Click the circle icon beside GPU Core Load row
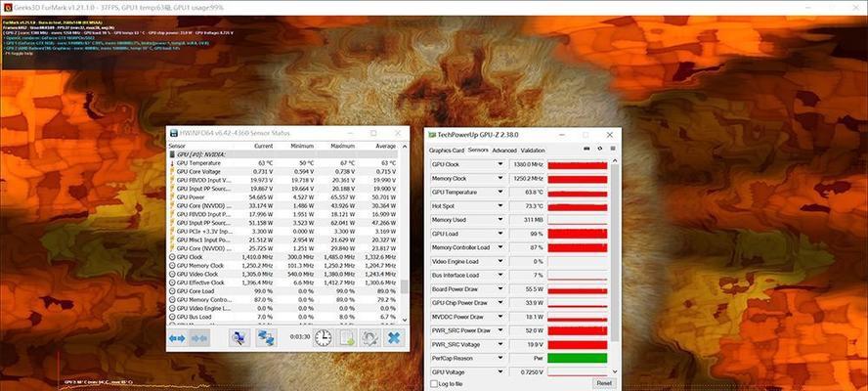 172,290
